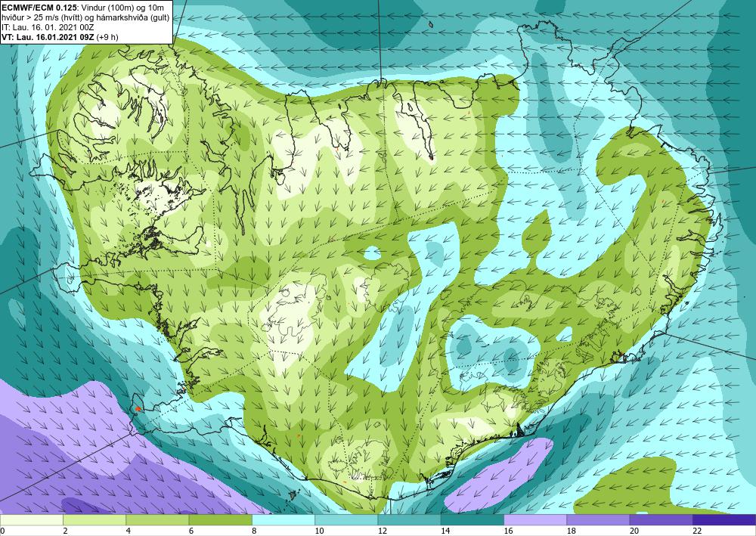Click the medium purple 18–20 m/s legend swatch
Viewport: 756px width, 536px height.
click(x=598, y=520)
